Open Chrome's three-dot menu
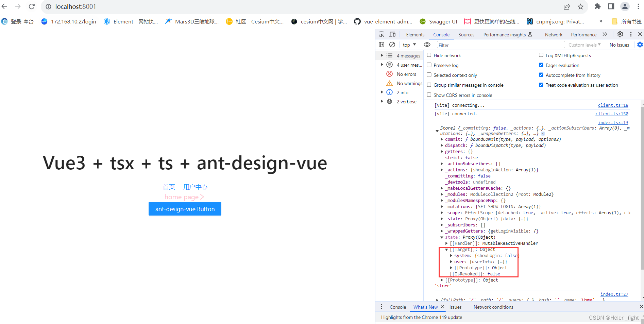Viewport: 644px width, 324px height. pos(639,6)
